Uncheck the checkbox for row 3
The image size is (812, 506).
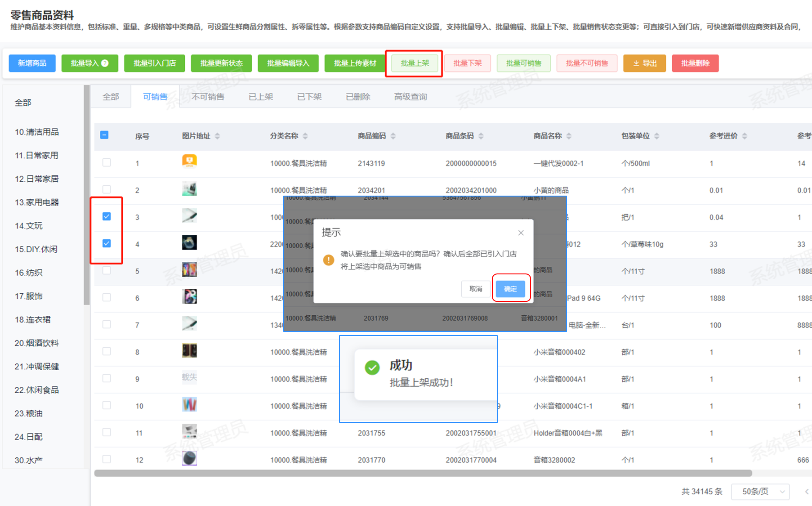tap(107, 216)
